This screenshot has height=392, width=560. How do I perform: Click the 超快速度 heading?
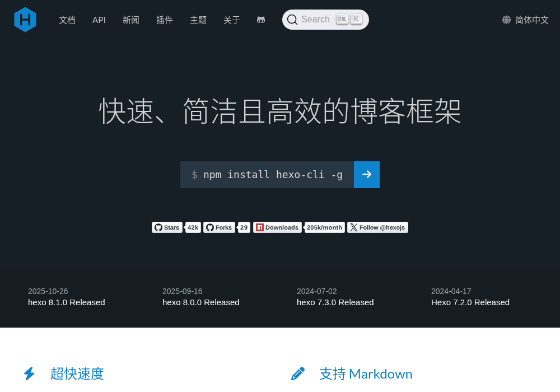click(x=77, y=374)
